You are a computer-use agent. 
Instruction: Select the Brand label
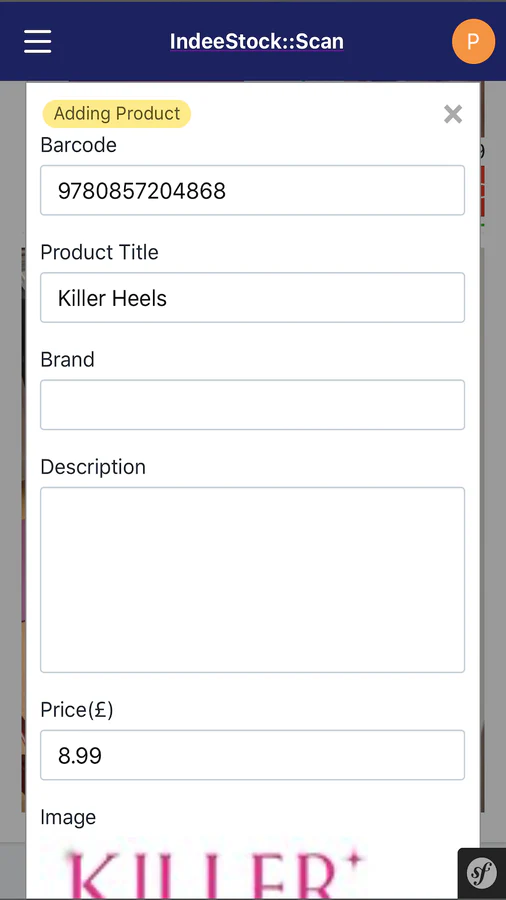(x=68, y=360)
